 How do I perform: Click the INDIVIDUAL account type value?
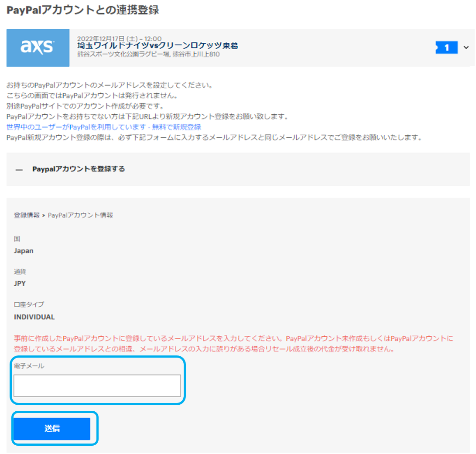click(x=34, y=317)
